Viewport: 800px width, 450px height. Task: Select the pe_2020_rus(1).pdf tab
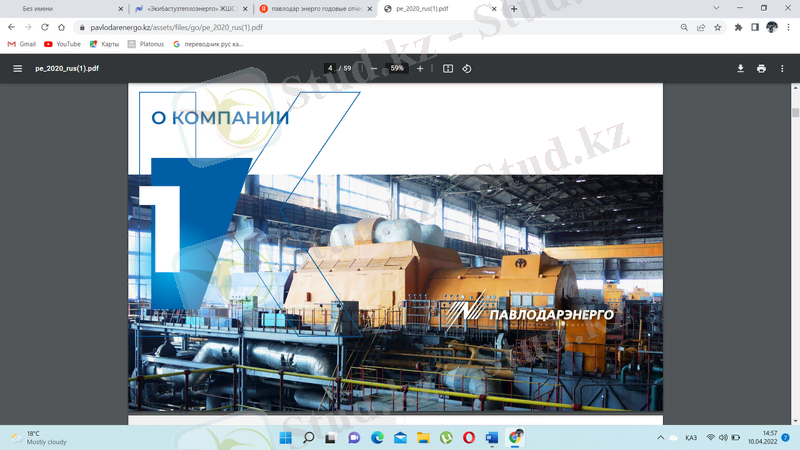pyautogui.click(x=439, y=9)
